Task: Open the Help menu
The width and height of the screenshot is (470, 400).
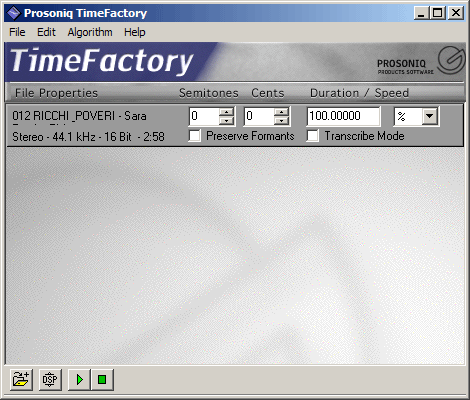Action: (x=135, y=32)
